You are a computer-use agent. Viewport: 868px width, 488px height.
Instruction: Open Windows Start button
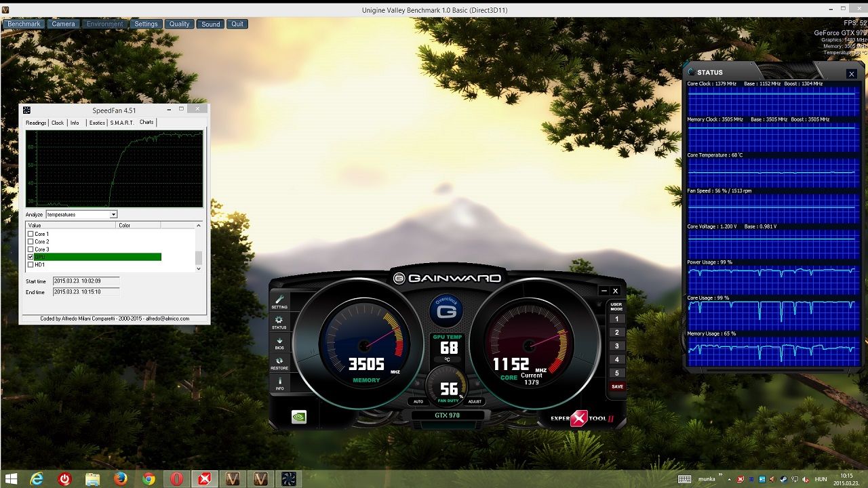(11, 479)
